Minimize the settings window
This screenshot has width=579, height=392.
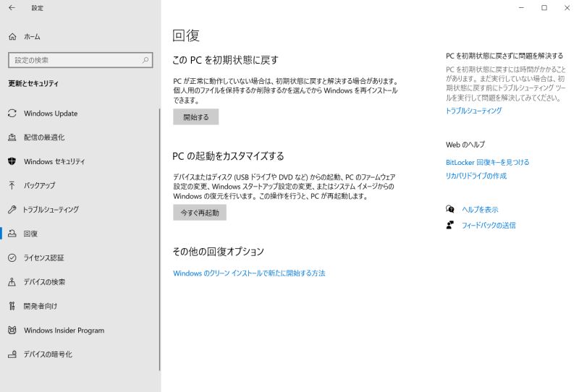coord(521,7)
